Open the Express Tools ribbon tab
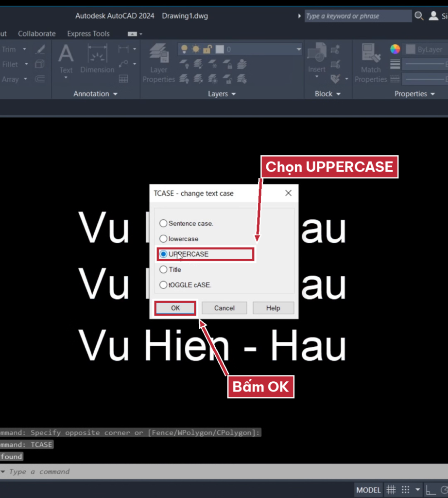 coord(88,34)
